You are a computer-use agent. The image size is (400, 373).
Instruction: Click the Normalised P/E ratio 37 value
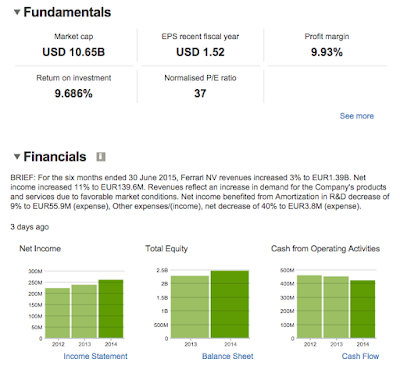[x=200, y=94]
